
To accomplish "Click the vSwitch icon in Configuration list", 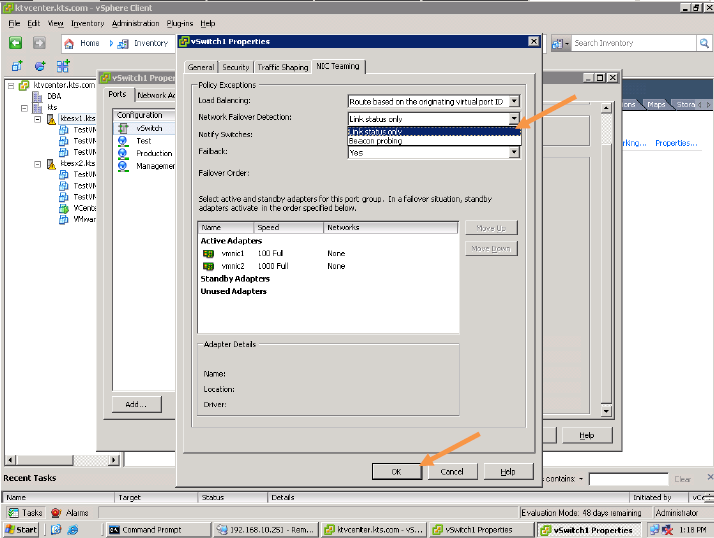I will (123, 128).
